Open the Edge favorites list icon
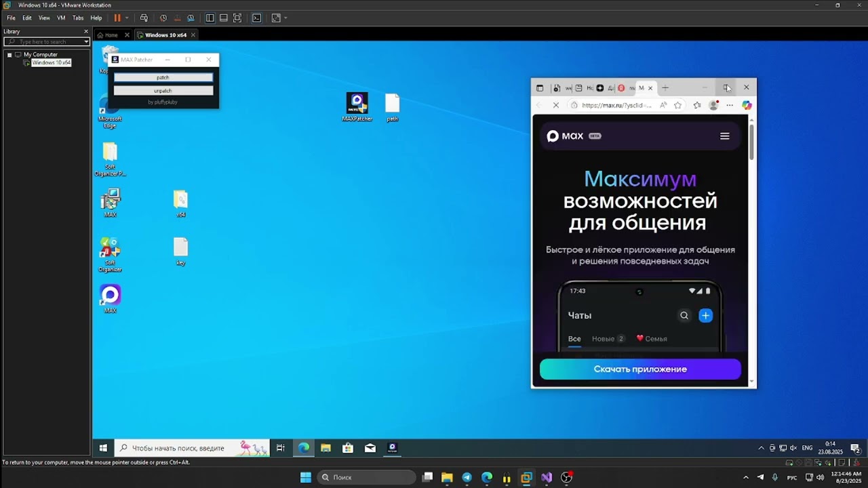This screenshot has width=868, height=488. point(697,105)
